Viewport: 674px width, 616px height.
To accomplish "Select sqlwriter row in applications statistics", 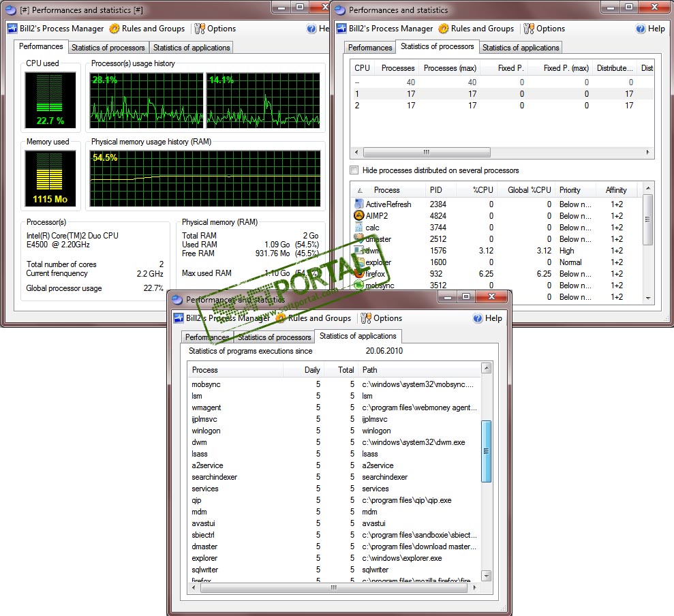I will (x=335, y=570).
